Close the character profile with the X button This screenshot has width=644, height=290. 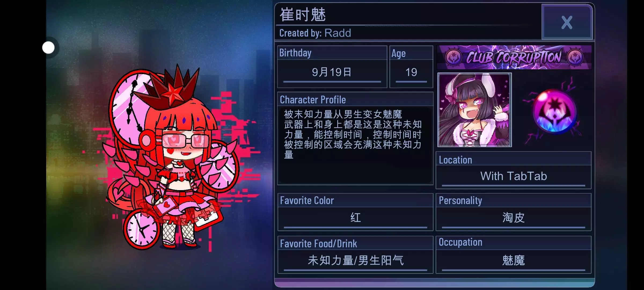point(567,22)
